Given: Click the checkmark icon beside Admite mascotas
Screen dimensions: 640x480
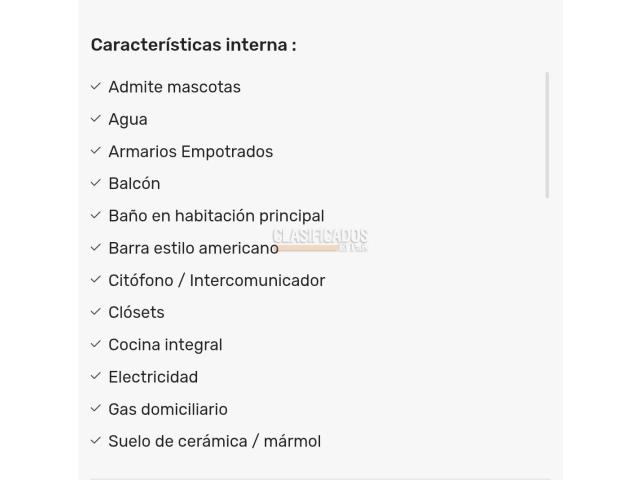Looking at the screenshot, I should tap(96, 87).
